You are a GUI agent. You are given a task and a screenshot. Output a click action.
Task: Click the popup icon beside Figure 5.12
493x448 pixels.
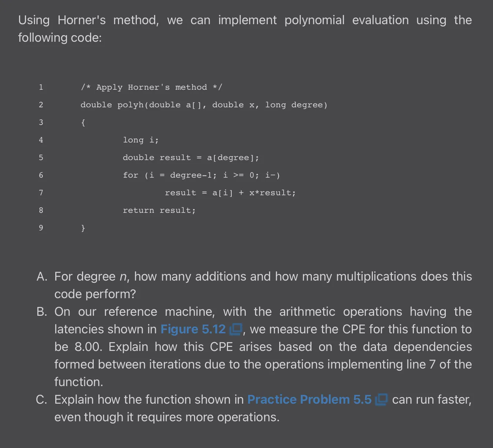point(236,329)
